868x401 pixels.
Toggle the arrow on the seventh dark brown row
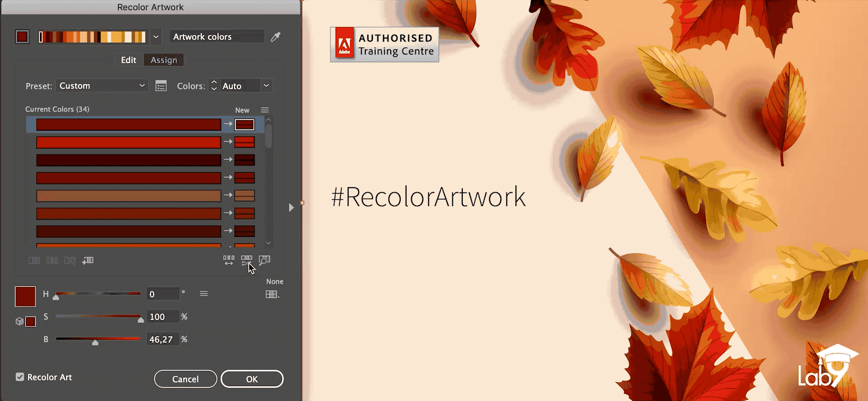(228, 231)
